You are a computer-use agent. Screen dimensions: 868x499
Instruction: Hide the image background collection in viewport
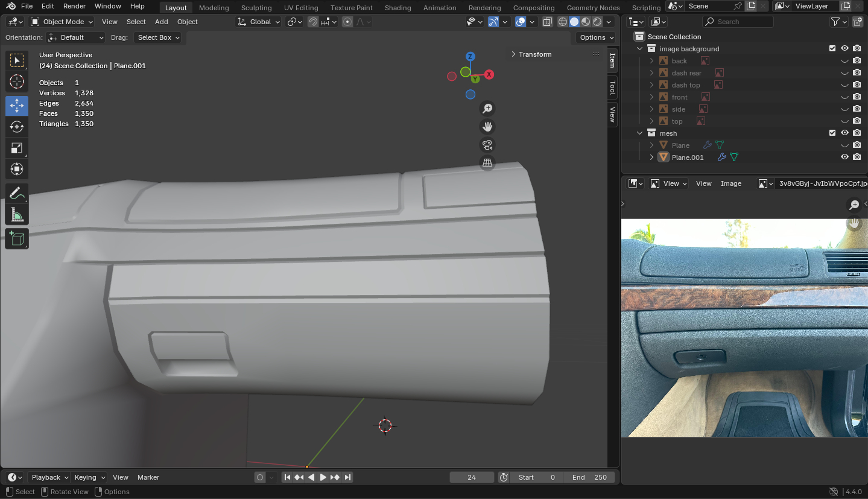tap(844, 49)
